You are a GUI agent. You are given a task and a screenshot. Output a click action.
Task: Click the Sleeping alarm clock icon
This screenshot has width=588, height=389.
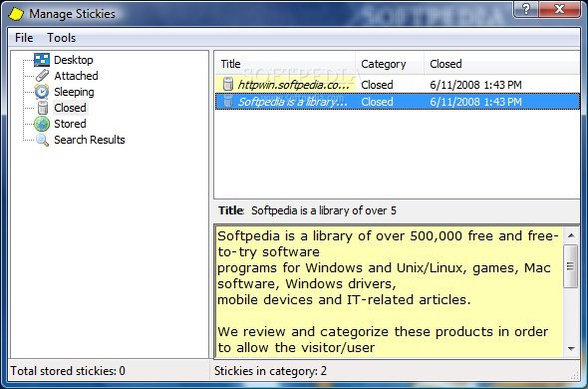tap(42, 92)
